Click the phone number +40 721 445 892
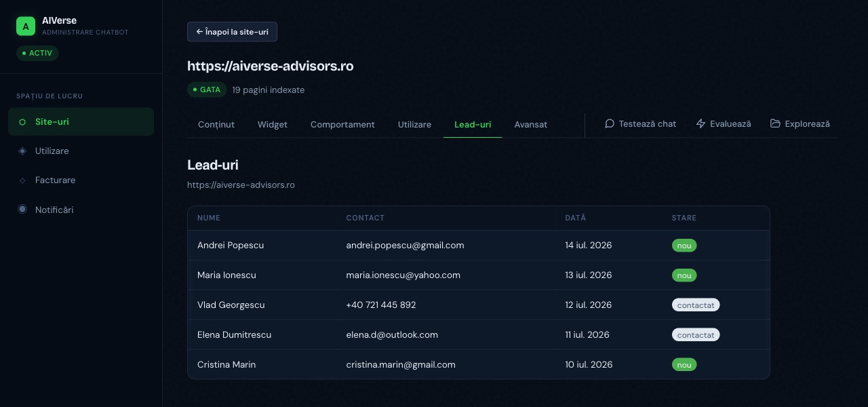This screenshot has width=868, height=407. (x=381, y=305)
